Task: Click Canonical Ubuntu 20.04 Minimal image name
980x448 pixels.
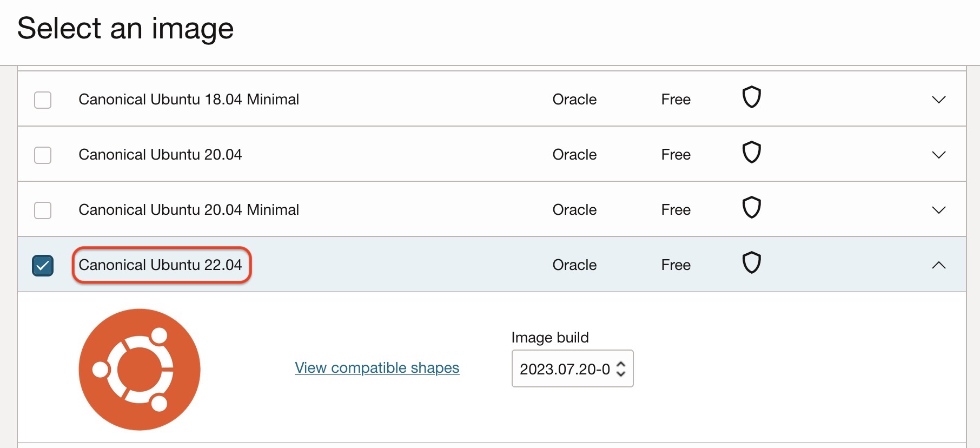Action: coord(189,210)
